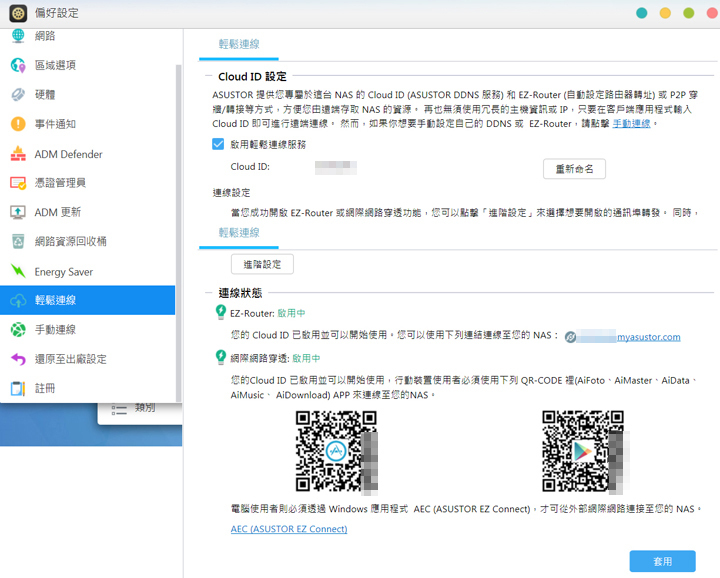The image size is (720, 578).
Task: Select the Energy Saver icon
Action: click(x=18, y=271)
